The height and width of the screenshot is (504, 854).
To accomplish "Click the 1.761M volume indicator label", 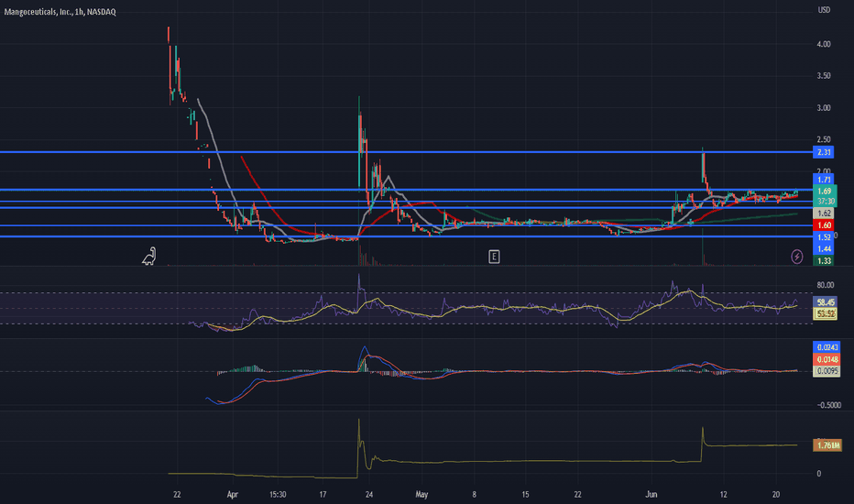I will point(827,445).
